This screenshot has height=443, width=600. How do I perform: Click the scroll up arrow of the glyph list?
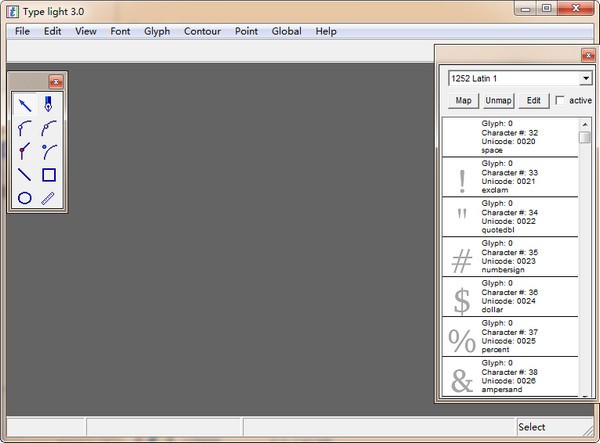(585, 124)
